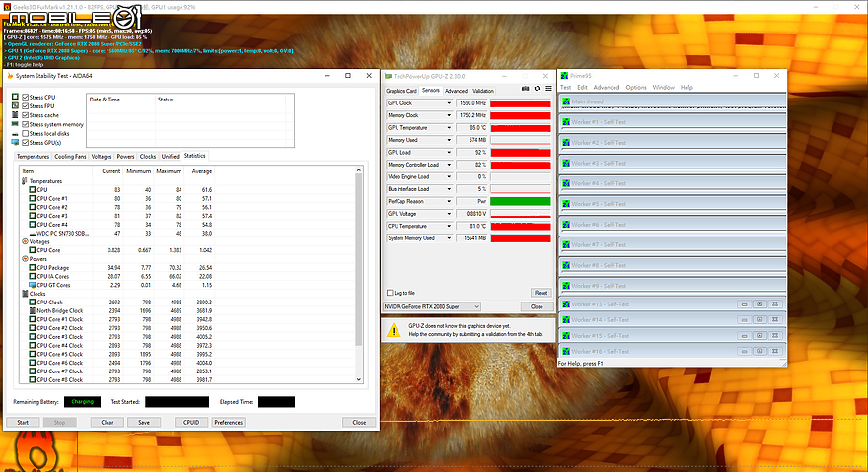Click the GPU-Z title bar app icon
The height and width of the screenshot is (472, 868).
[x=388, y=76]
